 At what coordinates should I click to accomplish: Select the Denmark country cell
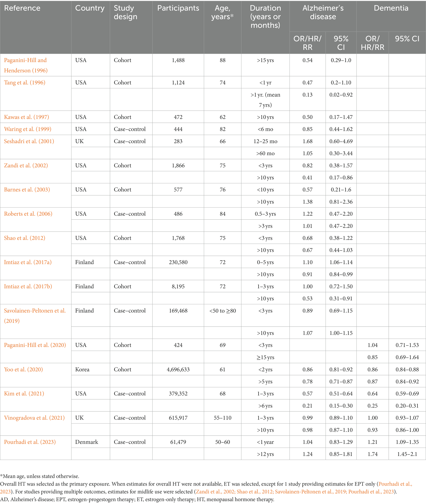(87, 442)
